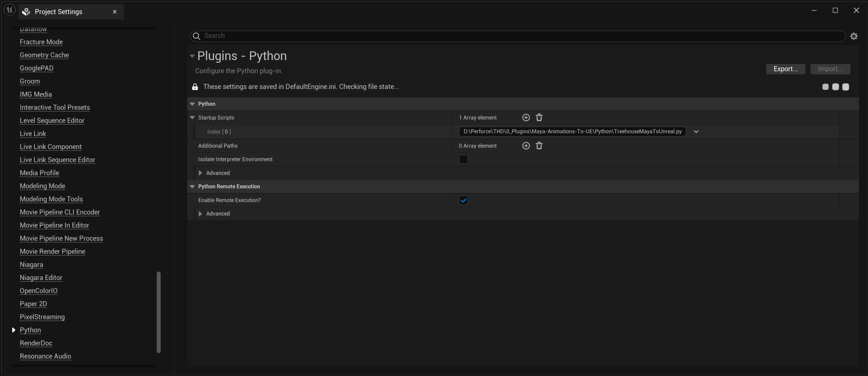This screenshot has height=376, width=868.
Task: Select Movie Render Pipeline in sidebar
Action: pyautogui.click(x=53, y=251)
